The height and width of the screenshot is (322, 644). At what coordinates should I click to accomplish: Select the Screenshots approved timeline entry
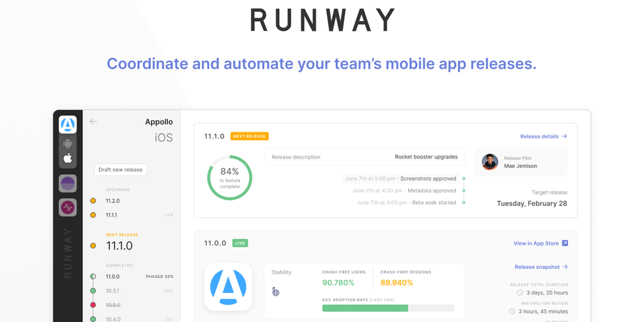click(x=401, y=179)
